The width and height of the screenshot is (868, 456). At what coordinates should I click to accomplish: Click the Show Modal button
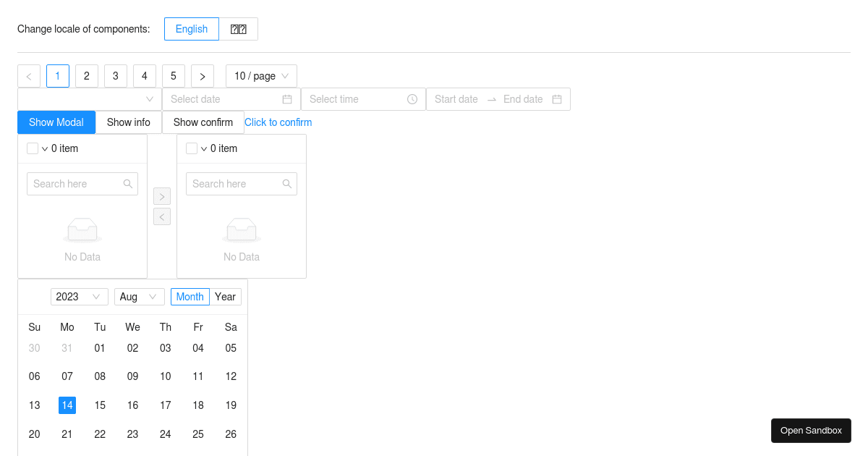(56, 122)
